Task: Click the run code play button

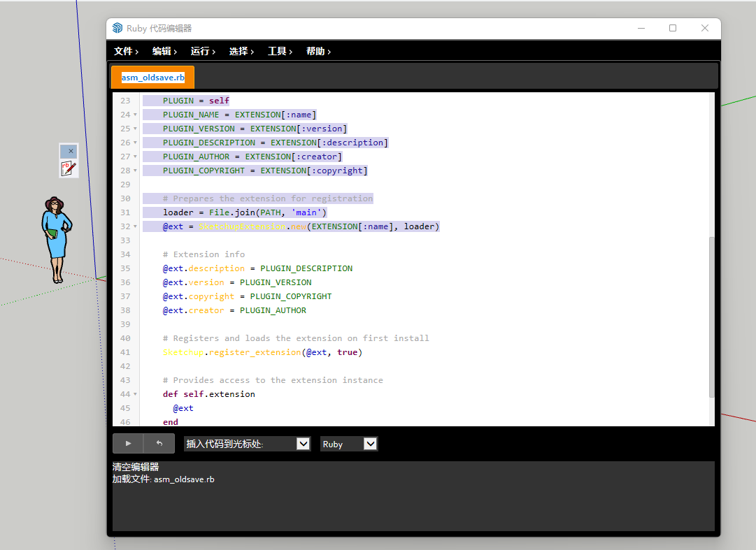Action: click(128, 443)
